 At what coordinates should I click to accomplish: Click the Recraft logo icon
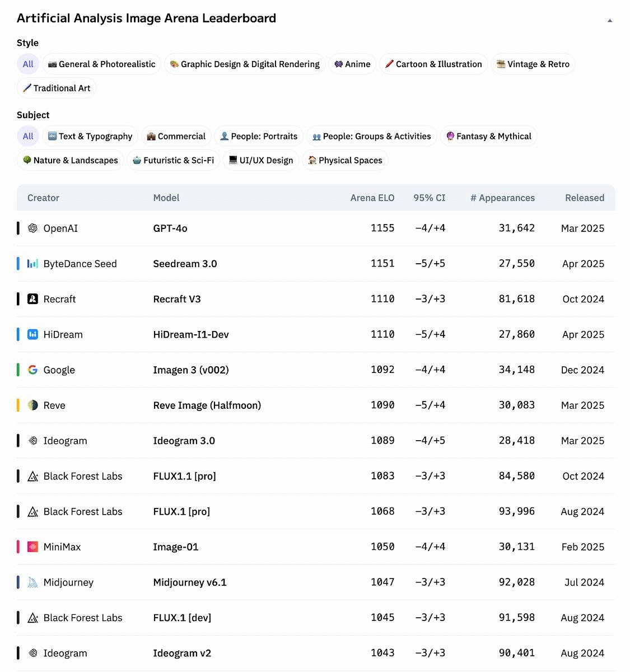(33, 299)
